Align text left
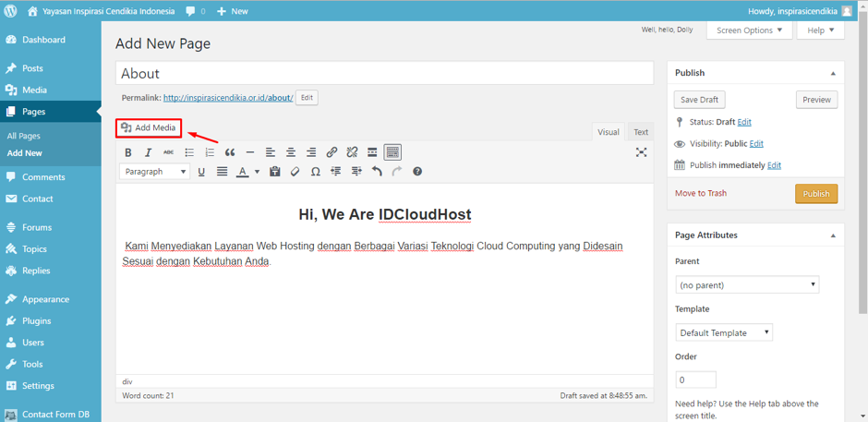868x422 pixels. click(x=271, y=152)
